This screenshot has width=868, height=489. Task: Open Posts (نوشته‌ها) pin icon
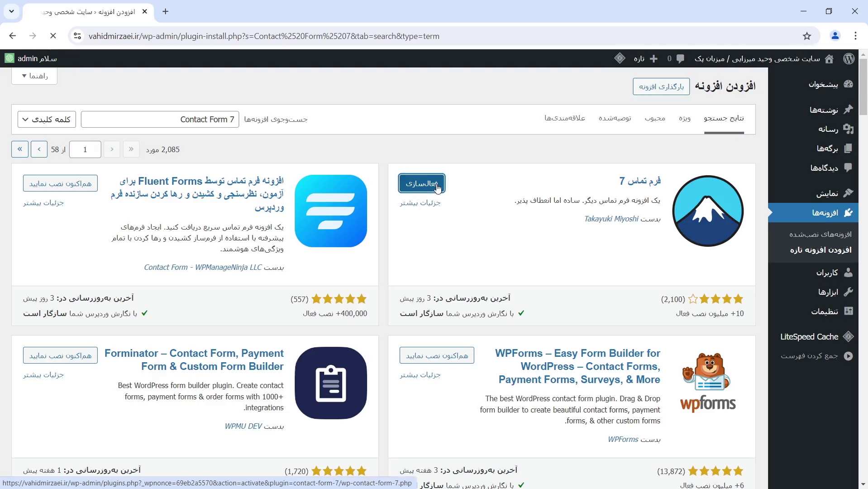point(849,110)
